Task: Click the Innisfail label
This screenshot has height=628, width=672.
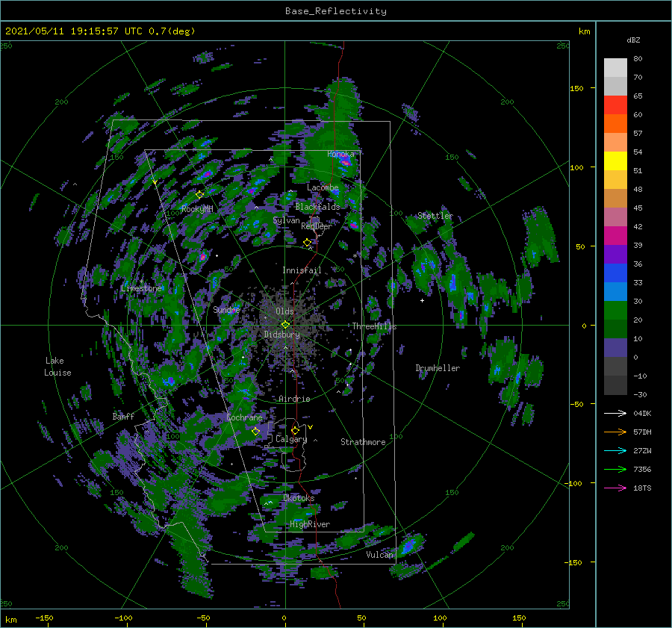Action: [302, 270]
